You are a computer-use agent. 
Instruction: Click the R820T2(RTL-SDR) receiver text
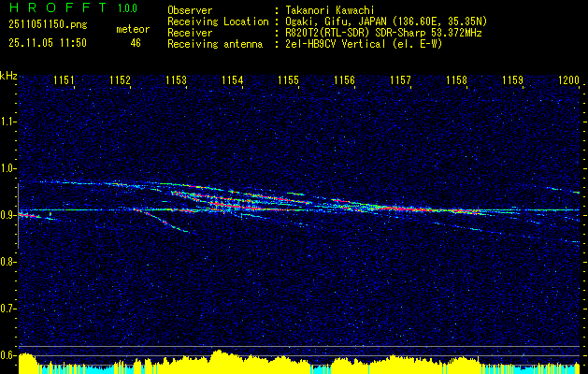383,33
